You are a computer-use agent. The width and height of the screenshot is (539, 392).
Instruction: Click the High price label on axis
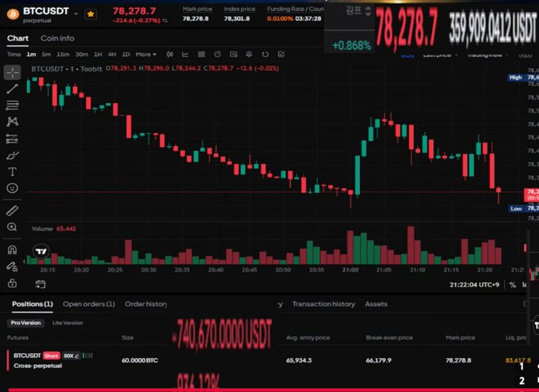click(516, 78)
